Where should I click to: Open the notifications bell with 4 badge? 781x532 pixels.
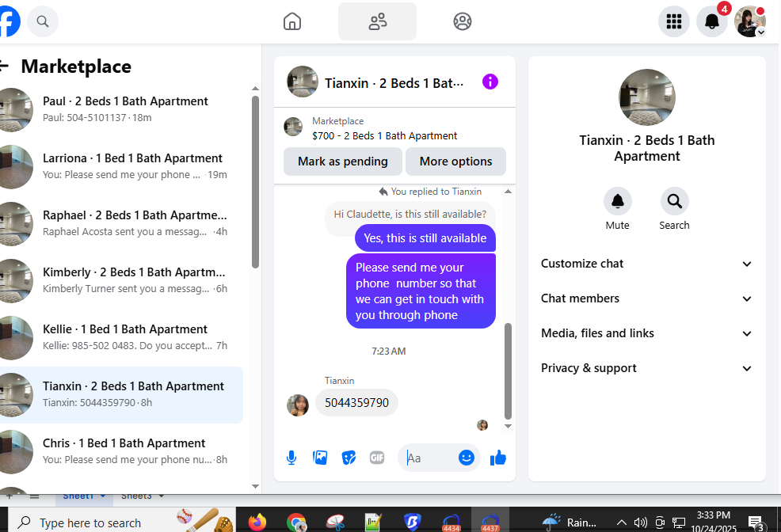[712, 21]
